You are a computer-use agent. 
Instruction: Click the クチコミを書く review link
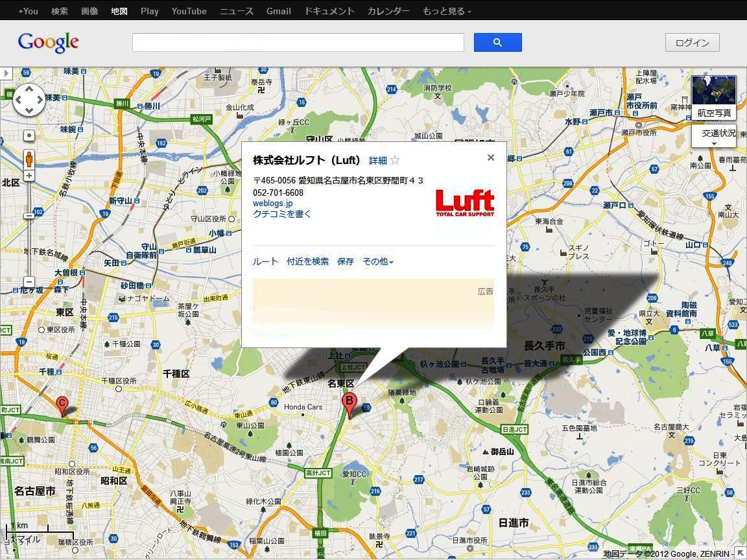(282, 214)
